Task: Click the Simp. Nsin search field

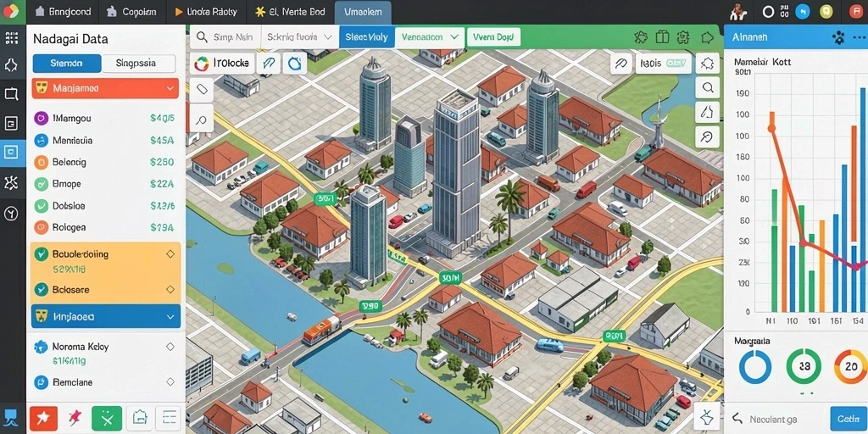Action: 225,37
